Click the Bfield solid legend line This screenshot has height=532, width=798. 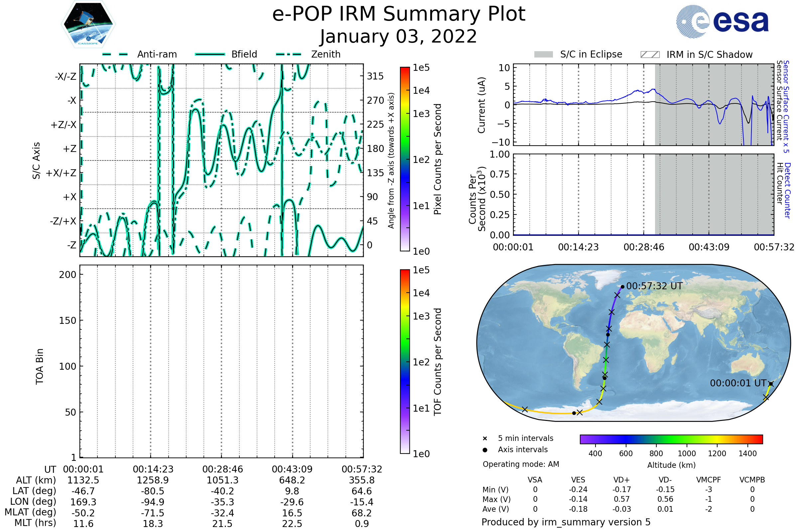pos(210,54)
